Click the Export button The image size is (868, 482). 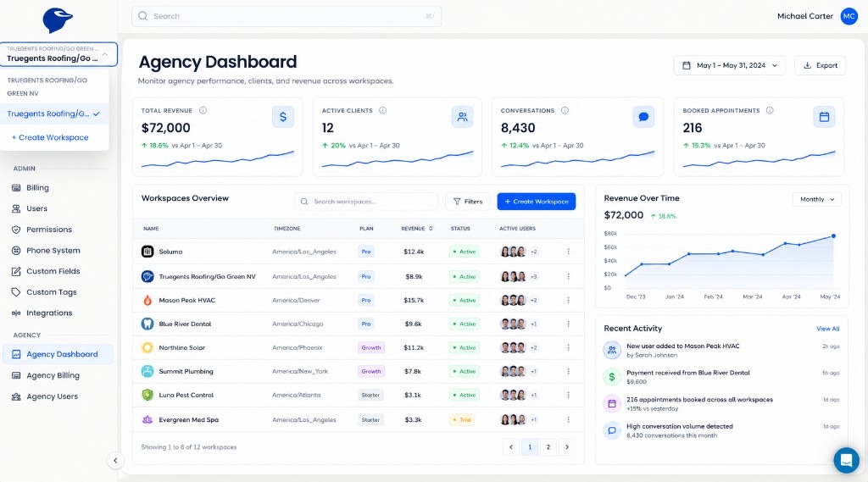(820, 65)
